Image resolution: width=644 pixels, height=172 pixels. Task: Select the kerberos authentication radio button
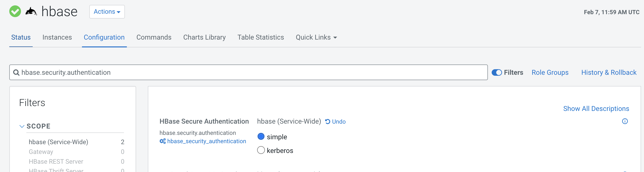(261, 150)
